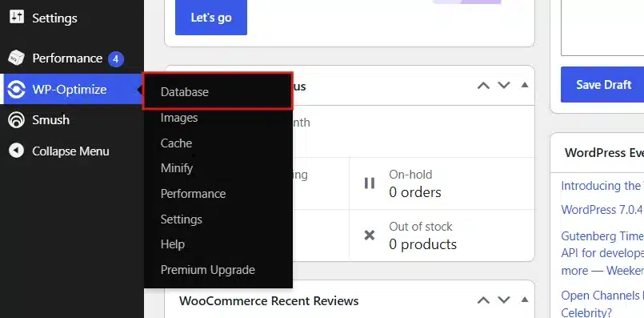Click the Save Draft button

pos(602,84)
